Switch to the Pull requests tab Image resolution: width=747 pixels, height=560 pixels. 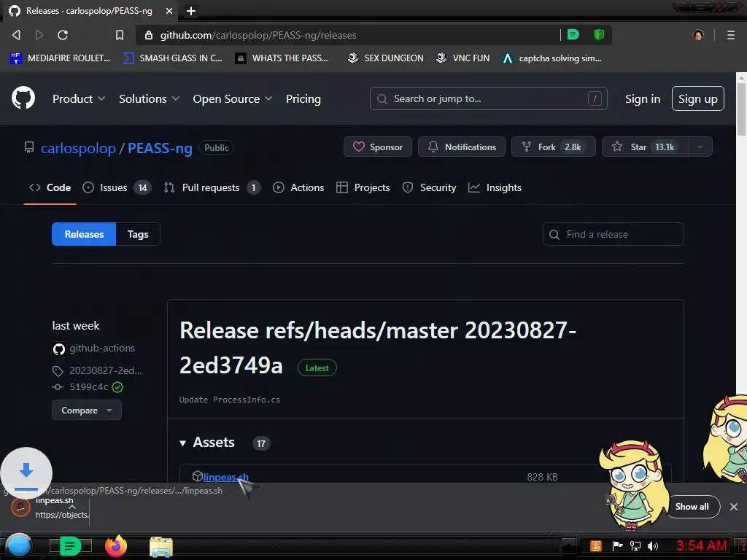pyautogui.click(x=212, y=187)
